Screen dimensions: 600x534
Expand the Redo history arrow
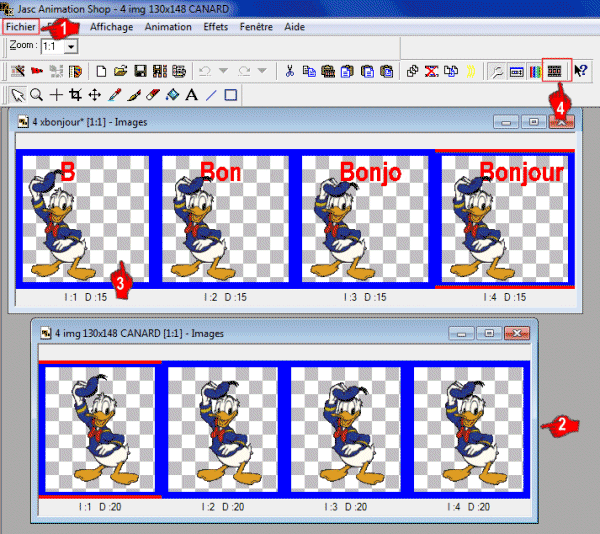tap(262, 71)
